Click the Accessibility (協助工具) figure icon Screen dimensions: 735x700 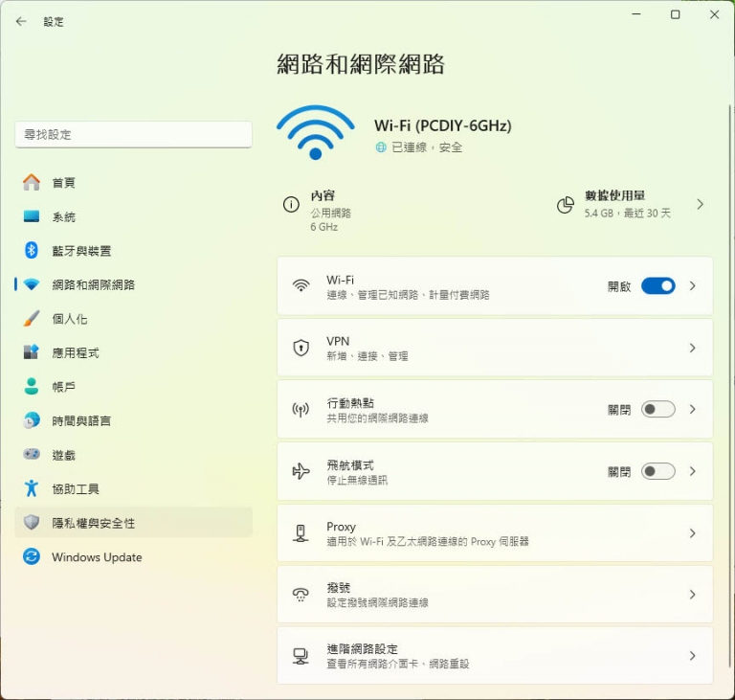(32, 488)
